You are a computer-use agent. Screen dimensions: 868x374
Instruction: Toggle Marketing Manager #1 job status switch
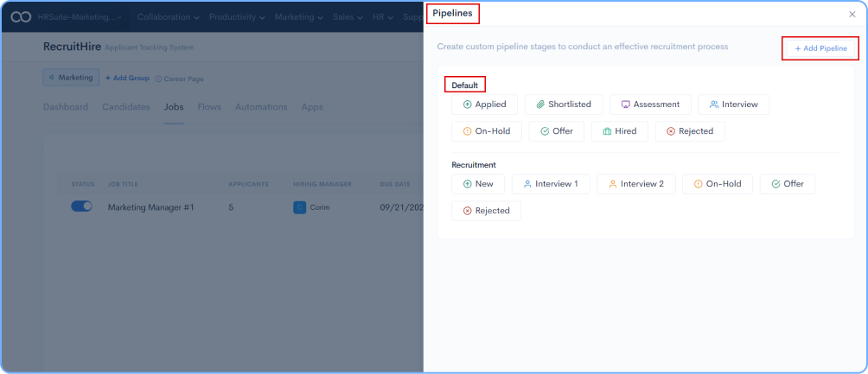[x=81, y=206]
